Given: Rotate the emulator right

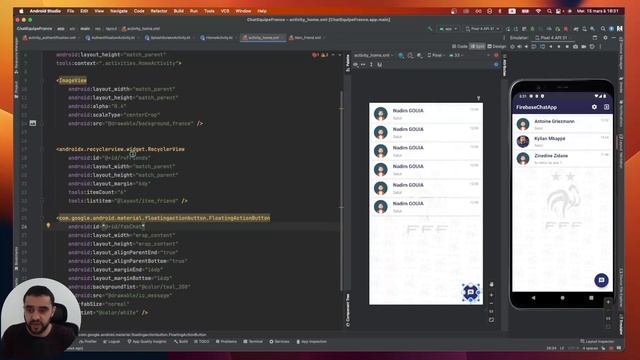Looking at the screenshot, I should click(542, 47).
